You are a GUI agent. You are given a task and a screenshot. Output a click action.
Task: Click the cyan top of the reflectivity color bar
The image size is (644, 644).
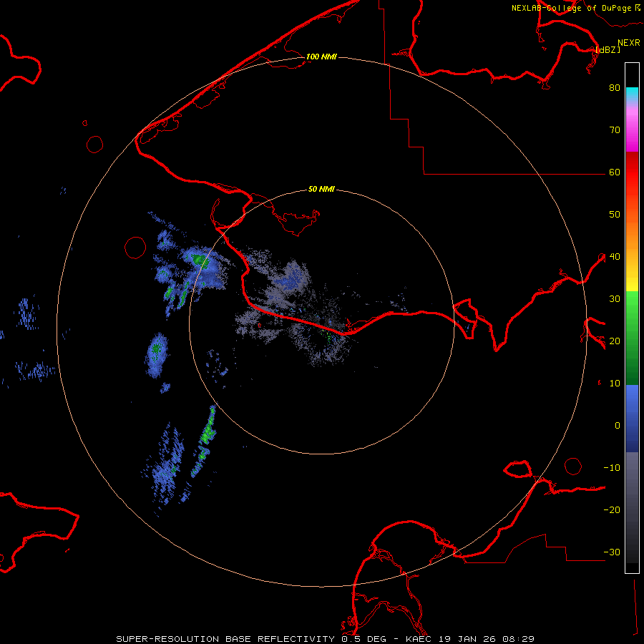point(632,94)
